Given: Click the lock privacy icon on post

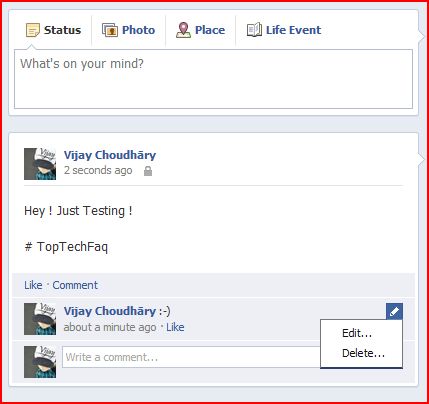Looking at the screenshot, I should point(148,171).
